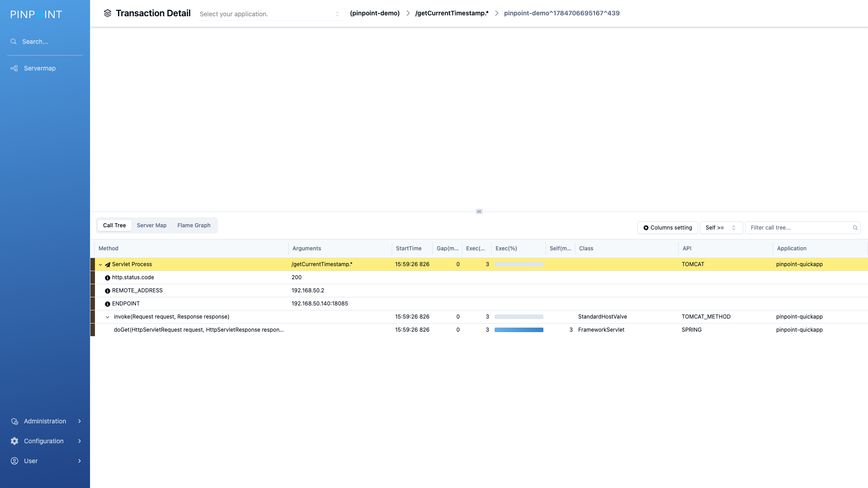Screen dimensions: 868x488
Task: Select the http.status.code row
Action: tap(479, 277)
